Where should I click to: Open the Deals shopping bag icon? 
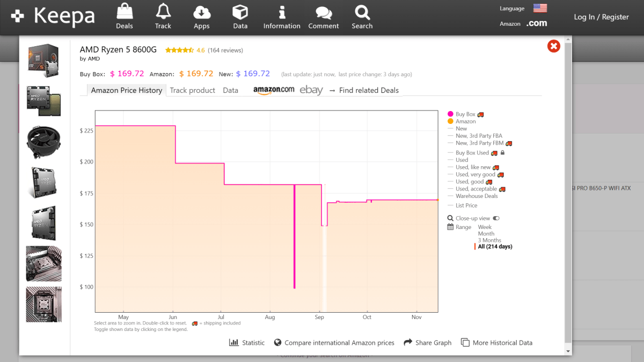click(125, 11)
